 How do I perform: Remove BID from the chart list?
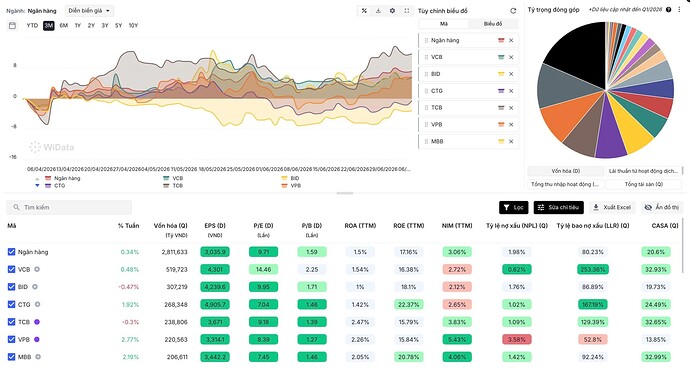click(511, 74)
